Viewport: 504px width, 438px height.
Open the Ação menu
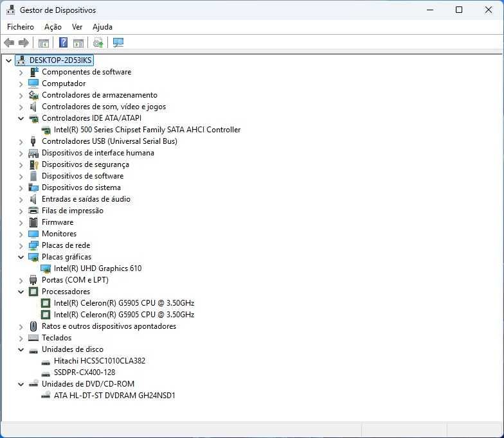53,27
